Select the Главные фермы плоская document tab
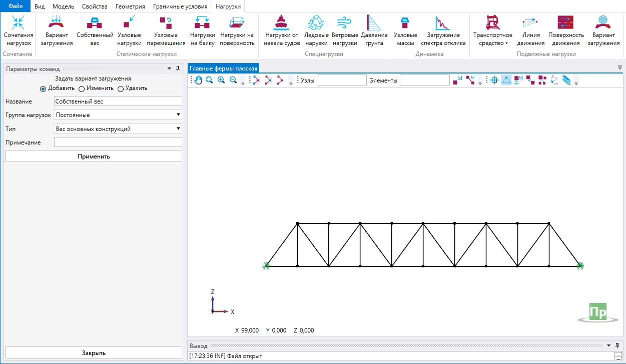 pyautogui.click(x=224, y=68)
